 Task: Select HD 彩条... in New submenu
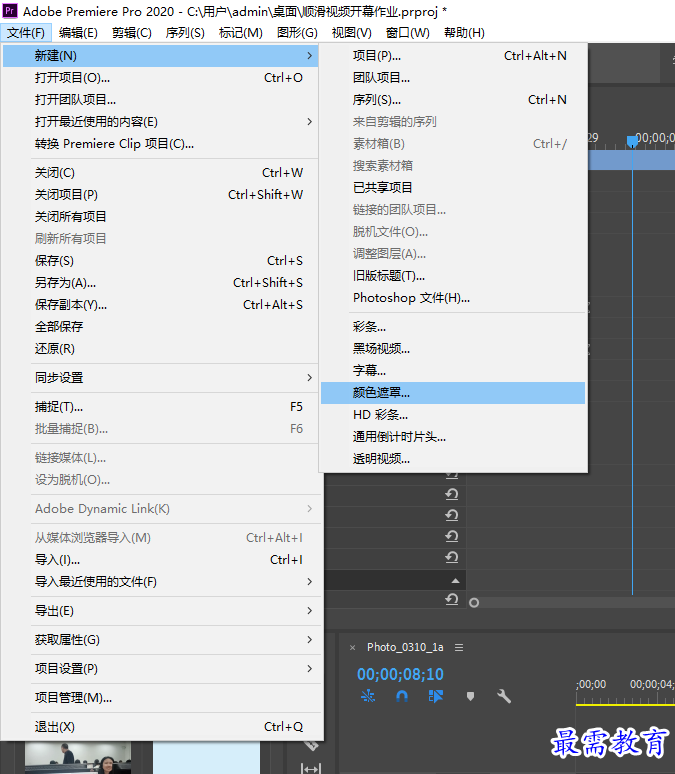pos(453,415)
